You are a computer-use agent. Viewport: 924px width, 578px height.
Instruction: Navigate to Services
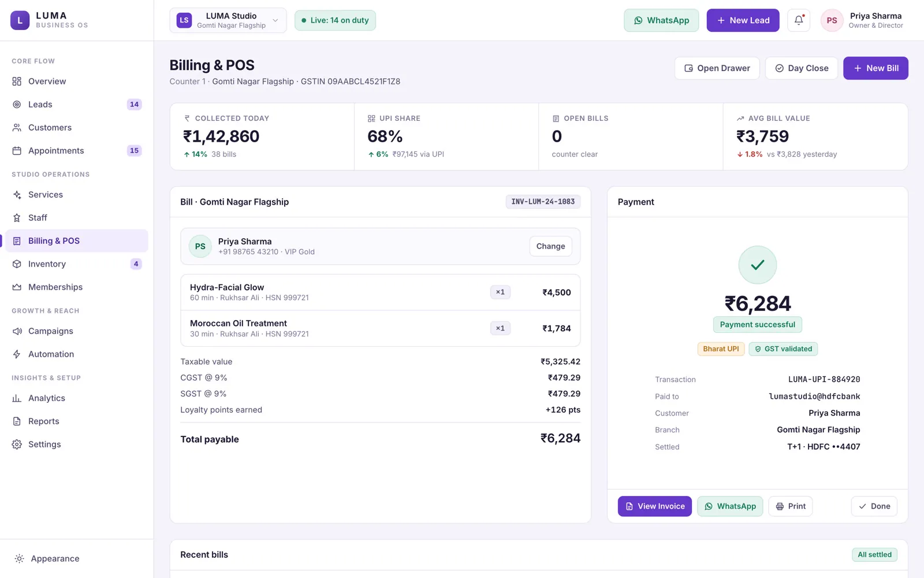77,195
